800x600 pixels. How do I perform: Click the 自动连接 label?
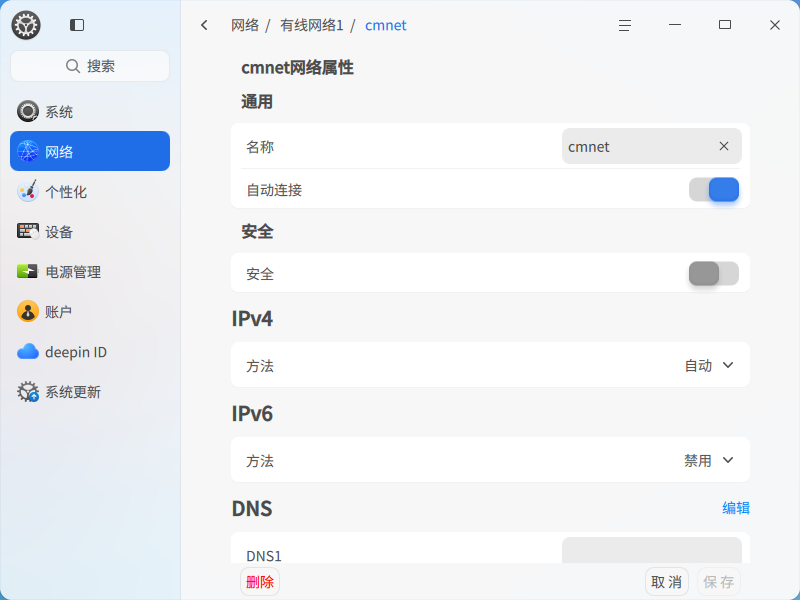point(274,190)
